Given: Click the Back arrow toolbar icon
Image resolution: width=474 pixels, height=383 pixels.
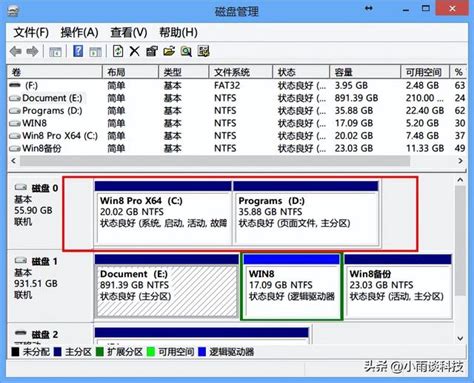Looking at the screenshot, I should pyautogui.click(x=16, y=52).
